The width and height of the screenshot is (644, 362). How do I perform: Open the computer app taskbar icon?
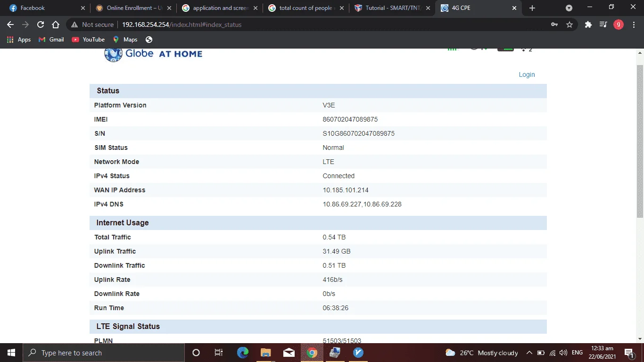[x=335, y=353]
